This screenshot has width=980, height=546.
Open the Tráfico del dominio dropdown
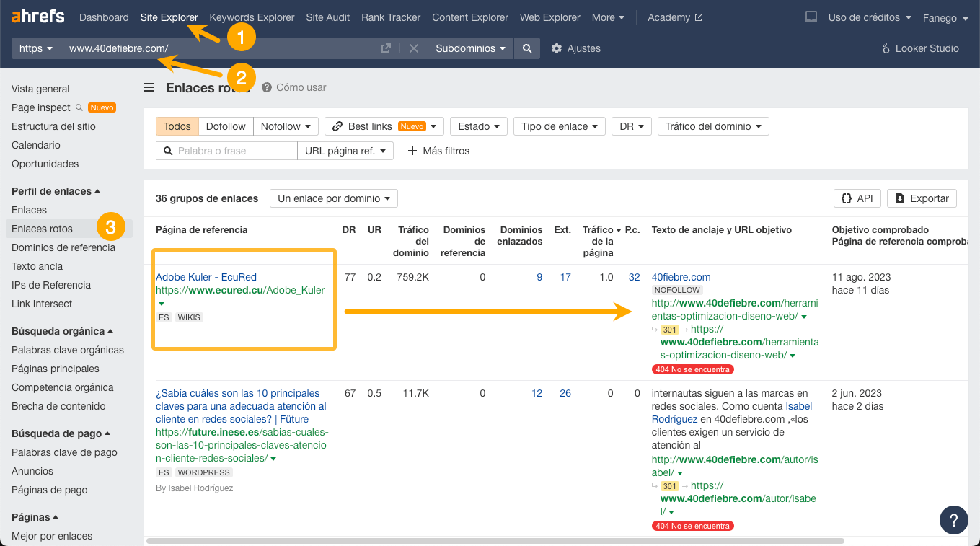(712, 126)
